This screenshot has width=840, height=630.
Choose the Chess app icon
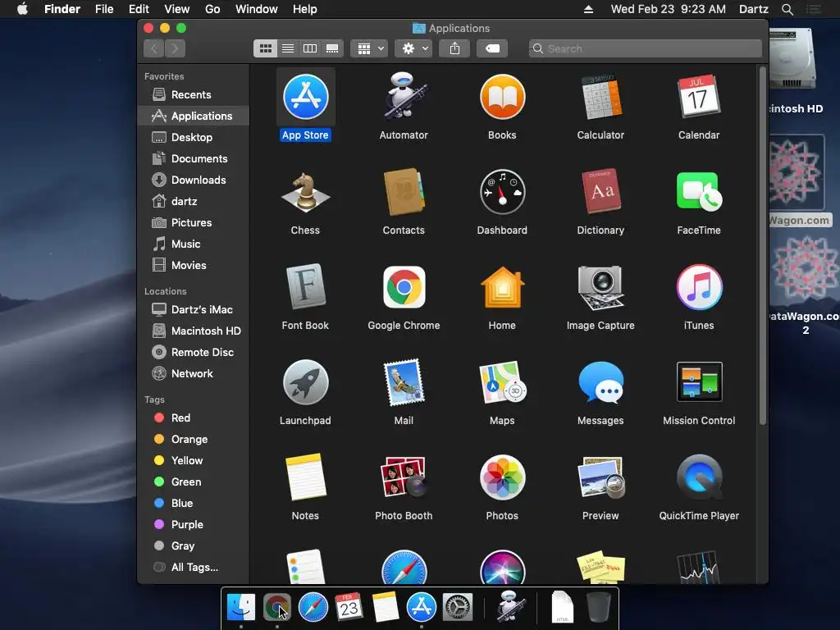tap(305, 192)
